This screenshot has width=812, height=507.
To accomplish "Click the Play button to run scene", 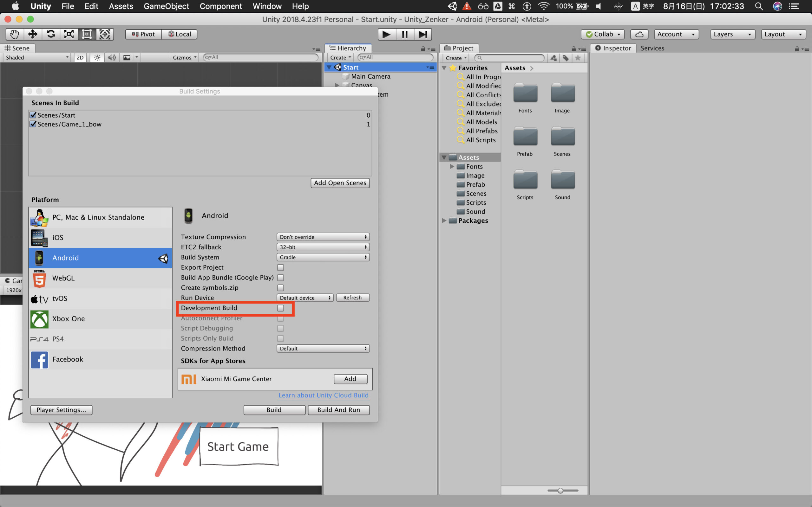I will [x=386, y=34].
